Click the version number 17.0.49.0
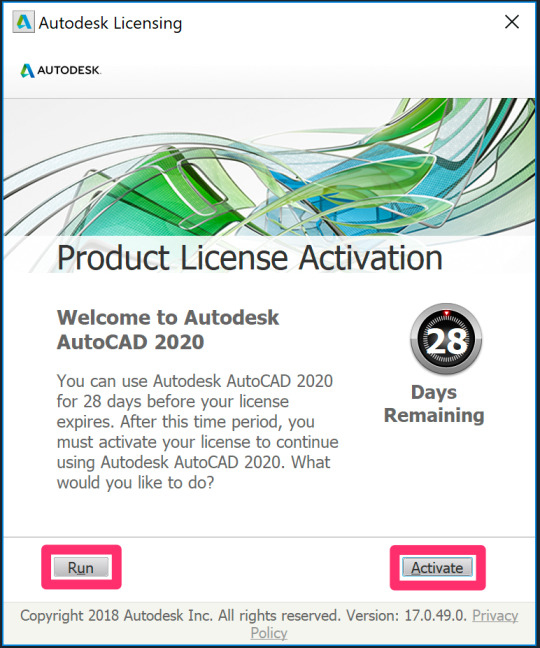Image resolution: width=540 pixels, height=648 pixels. click(x=435, y=616)
